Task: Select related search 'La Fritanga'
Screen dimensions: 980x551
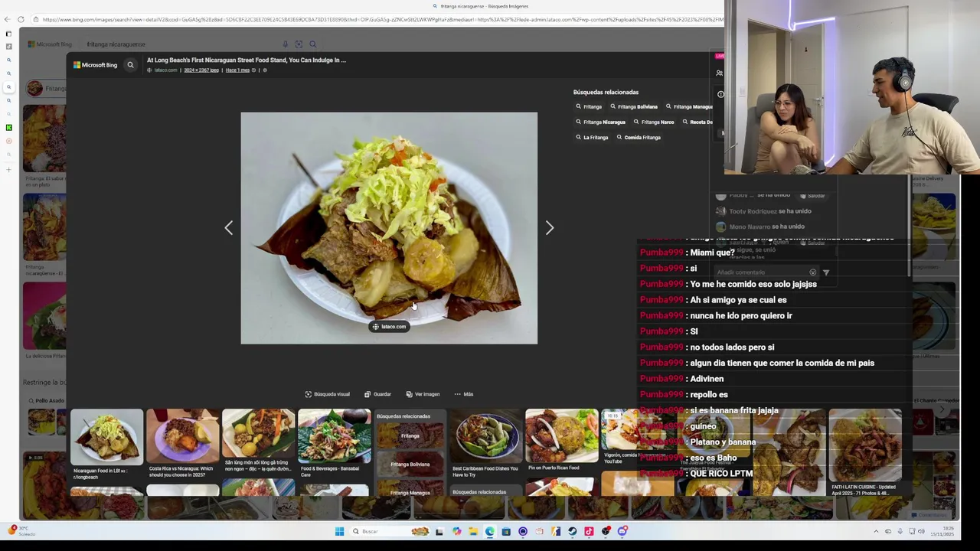Action: (x=592, y=138)
